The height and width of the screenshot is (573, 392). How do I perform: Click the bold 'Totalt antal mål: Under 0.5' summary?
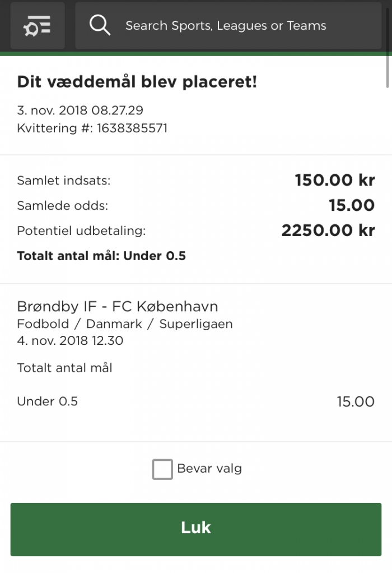(x=101, y=256)
